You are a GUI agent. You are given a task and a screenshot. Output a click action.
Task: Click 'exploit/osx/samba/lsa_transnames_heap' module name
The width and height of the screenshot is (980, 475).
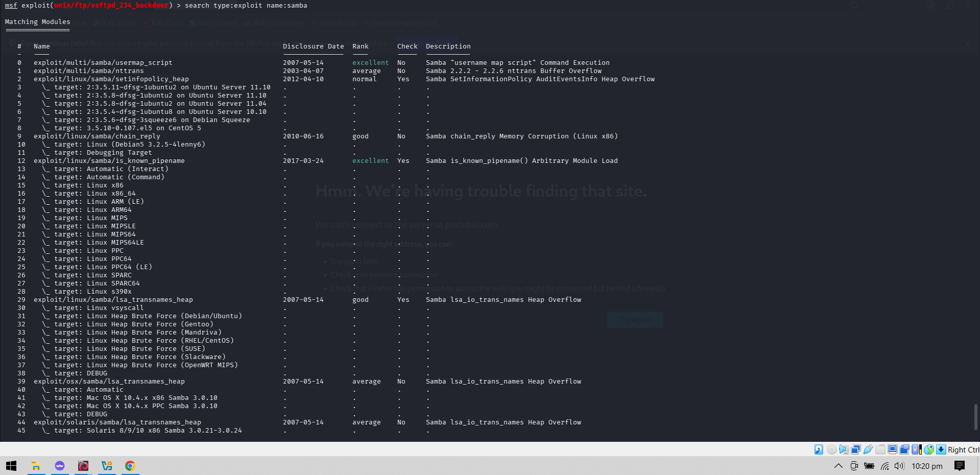pyautogui.click(x=109, y=382)
